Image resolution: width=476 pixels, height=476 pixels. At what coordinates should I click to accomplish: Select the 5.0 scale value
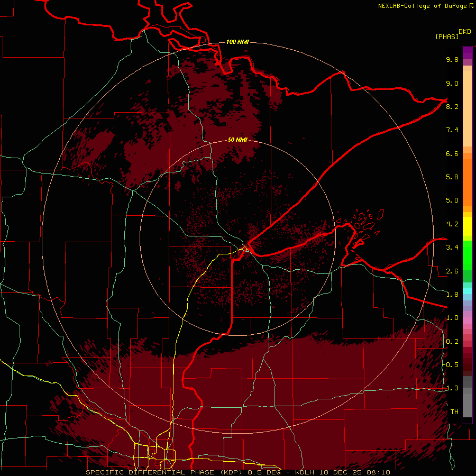(452, 200)
